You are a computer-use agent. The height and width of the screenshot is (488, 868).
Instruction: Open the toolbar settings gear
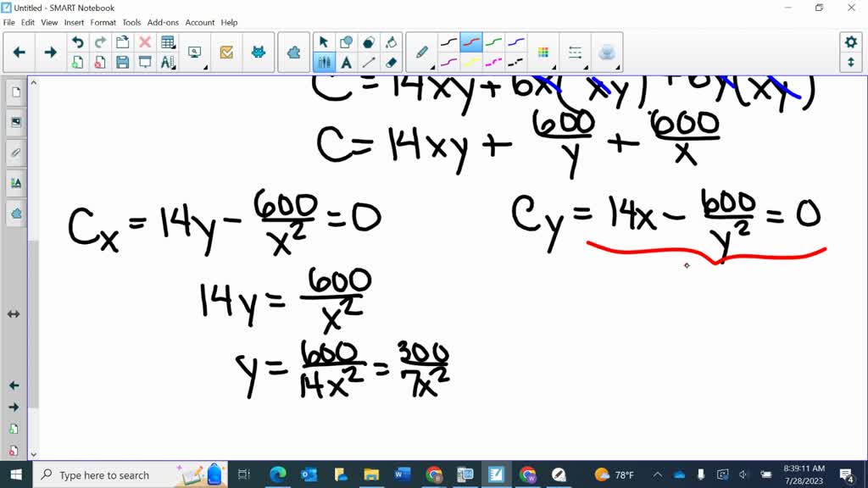click(851, 42)
